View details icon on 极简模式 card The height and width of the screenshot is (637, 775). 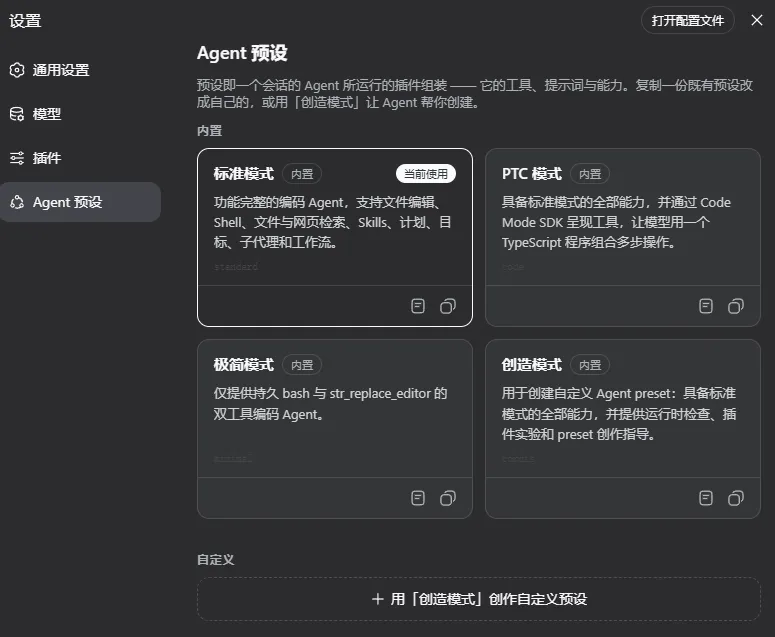(418, 498)
